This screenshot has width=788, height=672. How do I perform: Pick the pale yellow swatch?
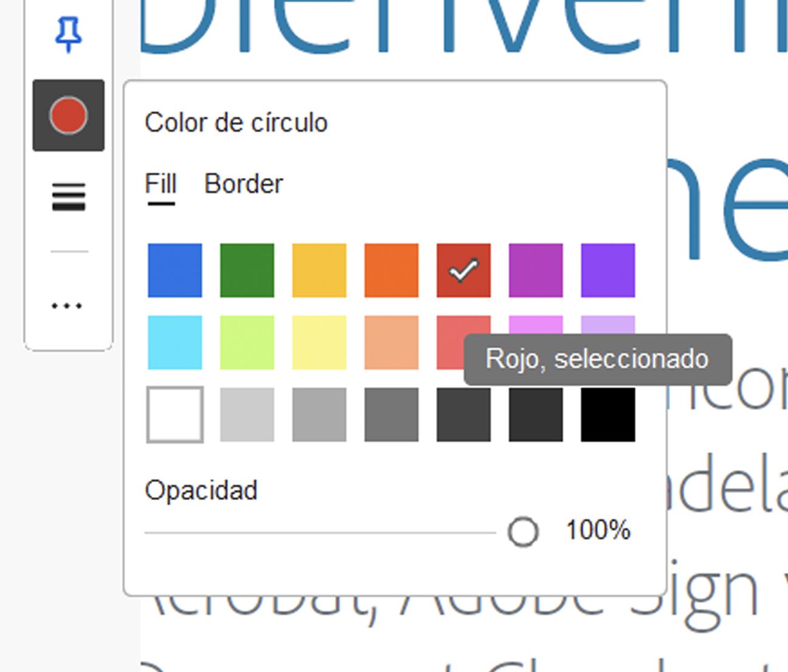319,342
